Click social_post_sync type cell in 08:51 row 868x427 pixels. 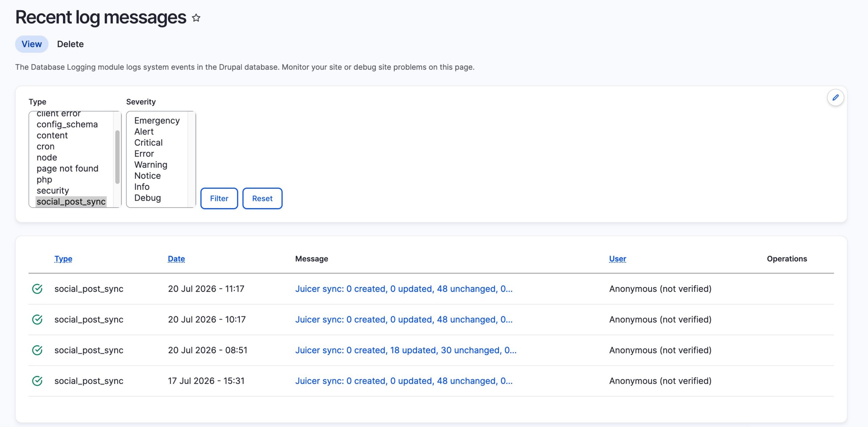(x=89, y=350)
